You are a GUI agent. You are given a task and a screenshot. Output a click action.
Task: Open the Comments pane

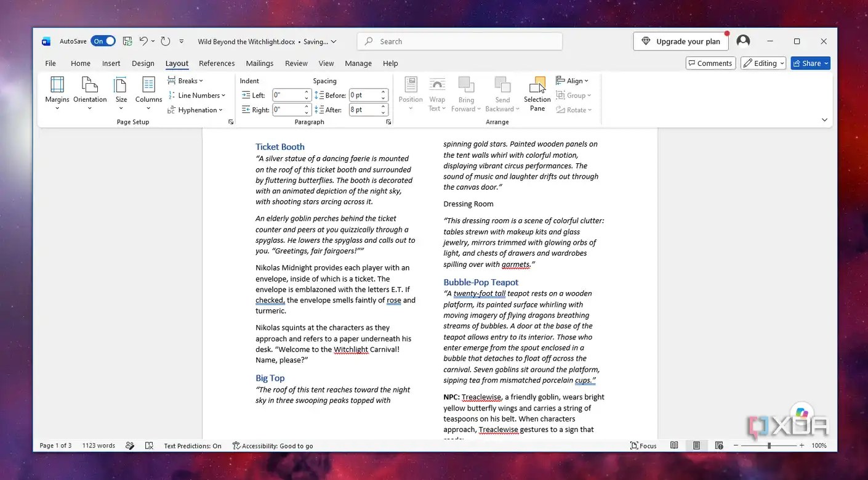(711, 63)
